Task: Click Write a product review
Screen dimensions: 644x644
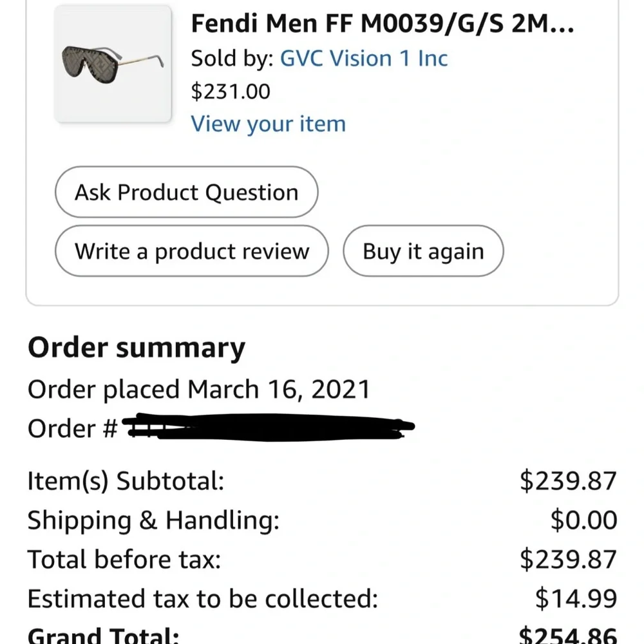Action: pos(191,251)
